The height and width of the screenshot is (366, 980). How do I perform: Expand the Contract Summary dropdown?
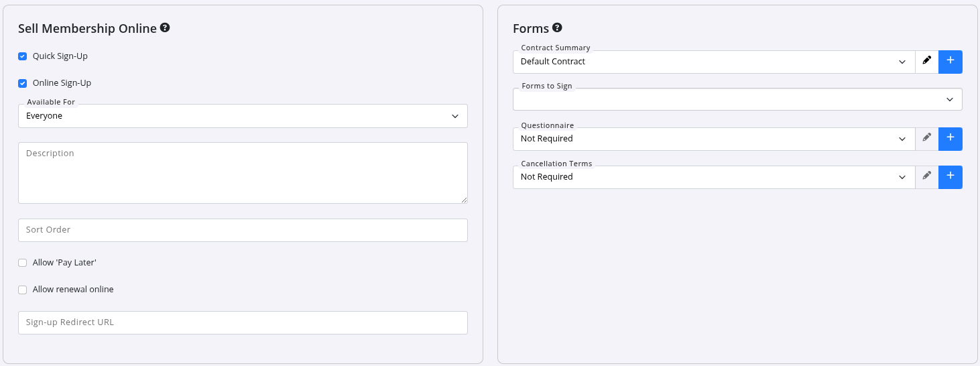(713, 62)
